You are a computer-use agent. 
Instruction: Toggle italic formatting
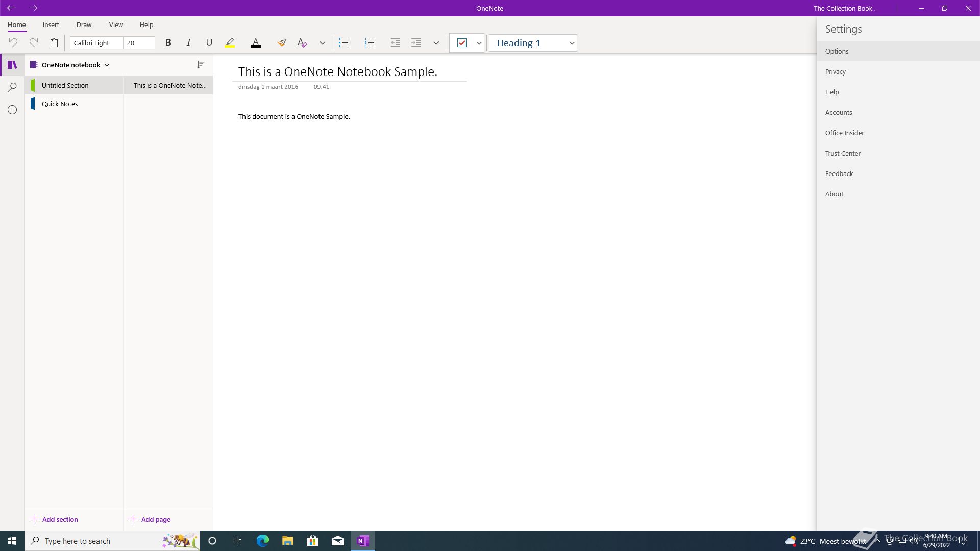[x=188, y=43]
